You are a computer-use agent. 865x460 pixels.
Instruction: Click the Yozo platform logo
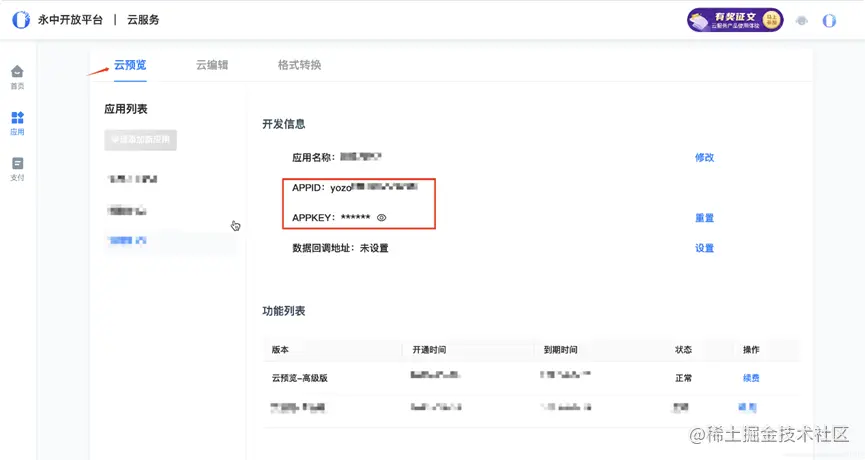[21, 20]
